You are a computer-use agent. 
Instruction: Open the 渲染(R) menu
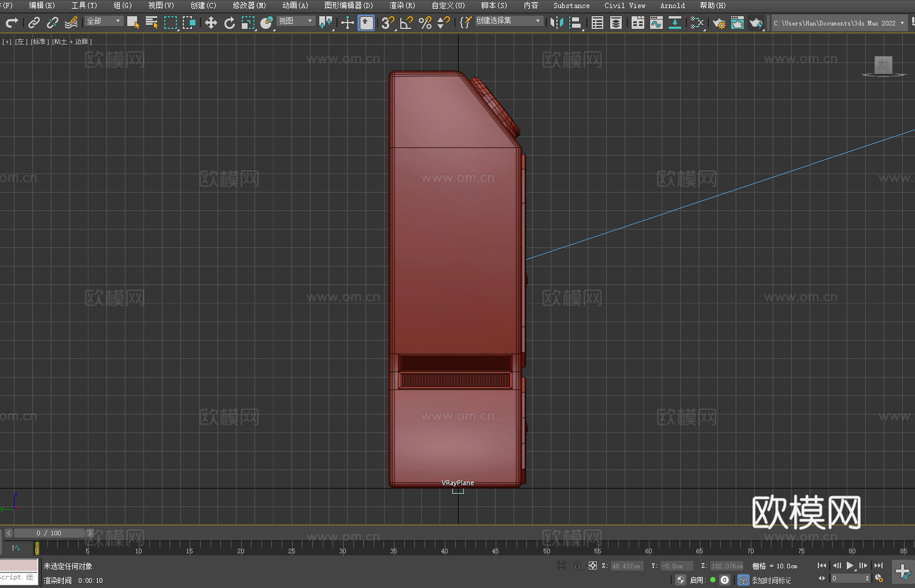(402, 5)
